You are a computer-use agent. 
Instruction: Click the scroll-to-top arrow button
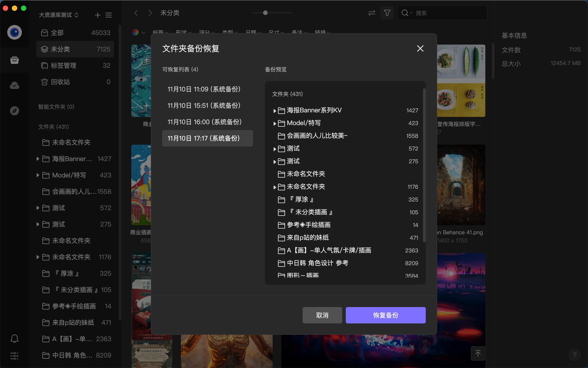478,353
